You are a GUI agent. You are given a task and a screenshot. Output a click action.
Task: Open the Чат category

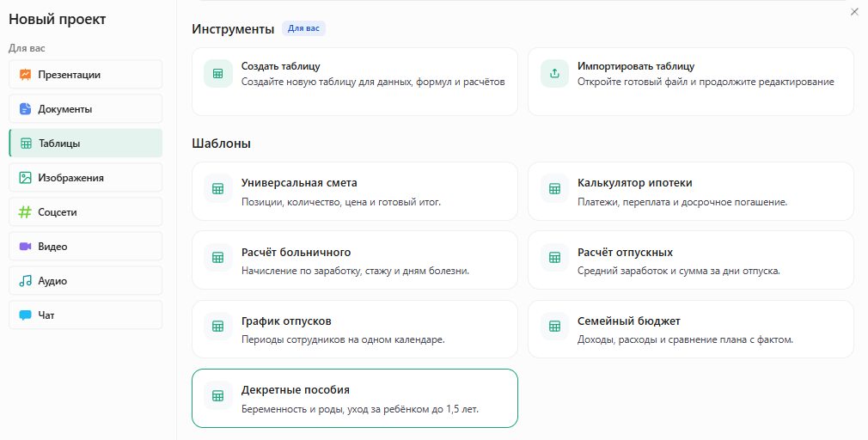point(85,315)
